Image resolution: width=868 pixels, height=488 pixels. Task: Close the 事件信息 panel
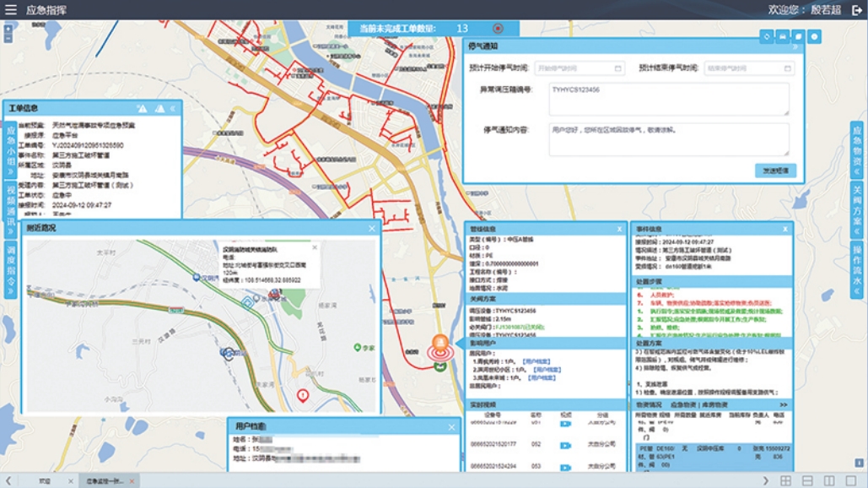click(785, 229)
